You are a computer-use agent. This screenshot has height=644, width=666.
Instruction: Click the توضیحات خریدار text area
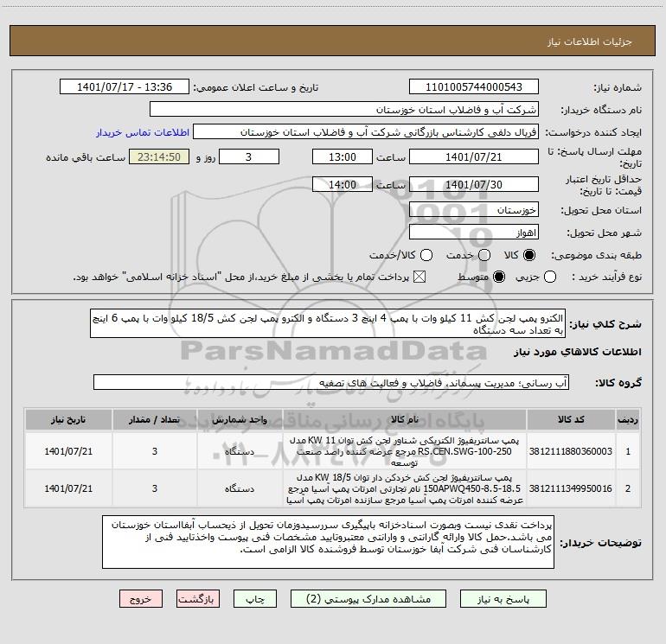[x=328, y=542]
